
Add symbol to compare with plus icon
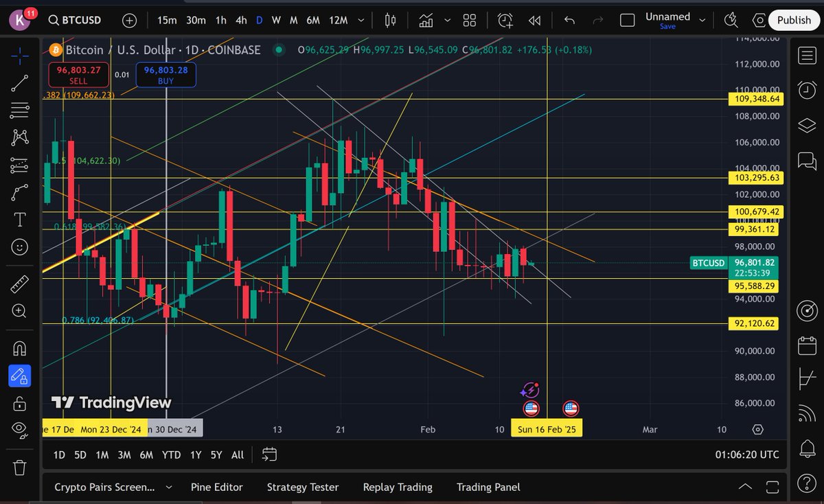pos(130,20)
